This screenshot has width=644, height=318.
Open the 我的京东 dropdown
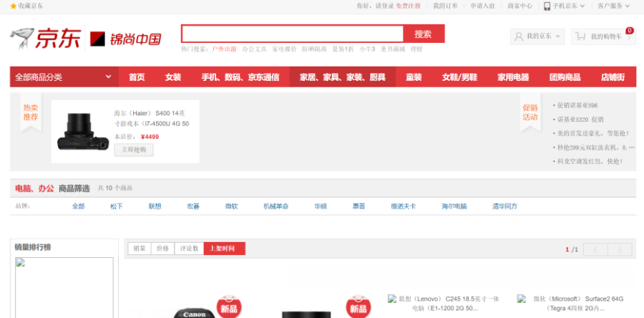(537, 37)
